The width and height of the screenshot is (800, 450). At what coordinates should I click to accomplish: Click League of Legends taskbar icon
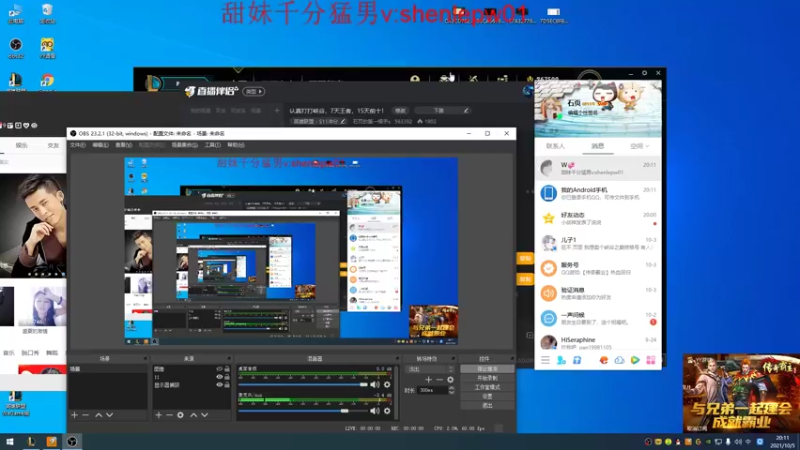31,442
